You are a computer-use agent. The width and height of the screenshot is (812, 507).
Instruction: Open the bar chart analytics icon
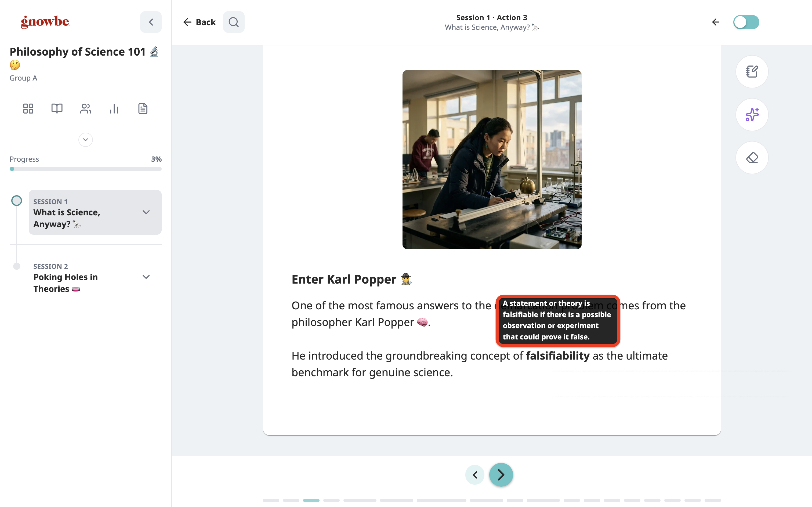point(114,109)
